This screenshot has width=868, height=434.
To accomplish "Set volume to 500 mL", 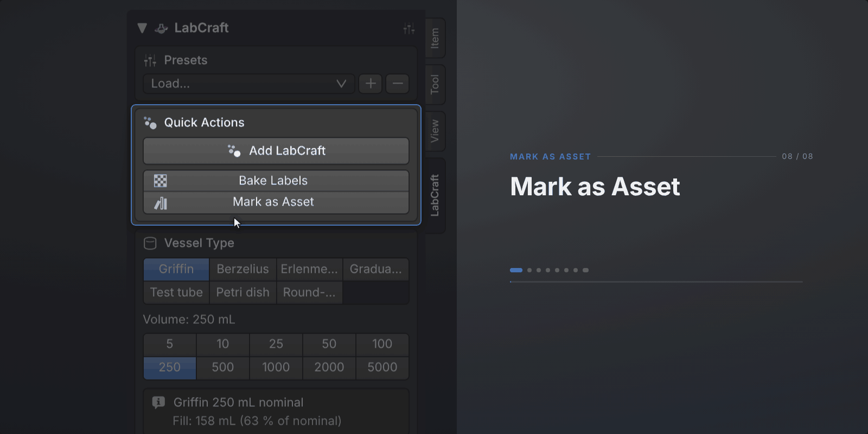I will [x=223, y=367].
